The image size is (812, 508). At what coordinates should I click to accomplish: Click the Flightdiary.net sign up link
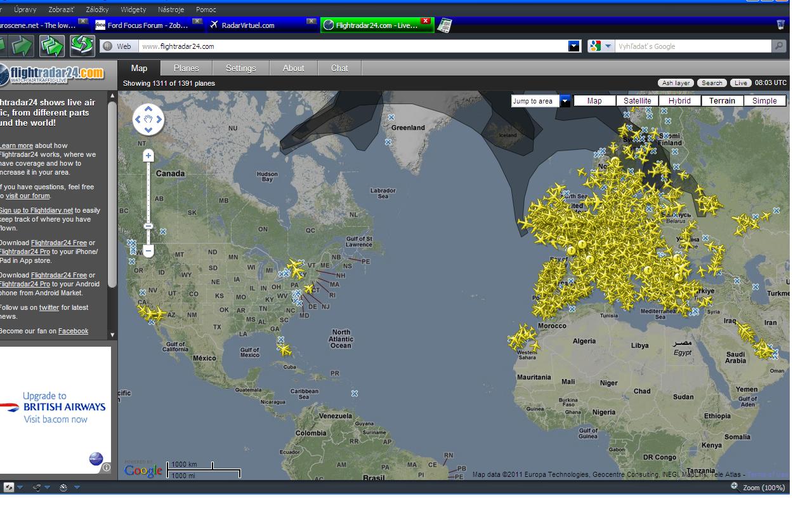tap(36, 211)
